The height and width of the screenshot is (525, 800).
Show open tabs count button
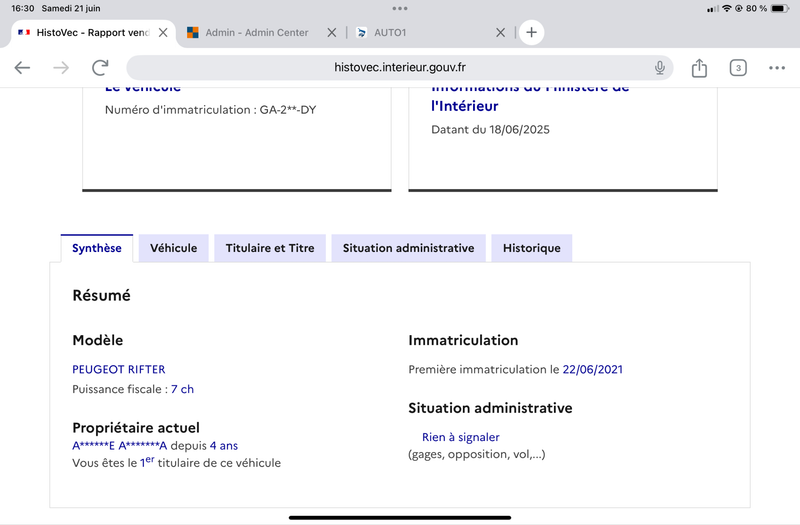738,68
